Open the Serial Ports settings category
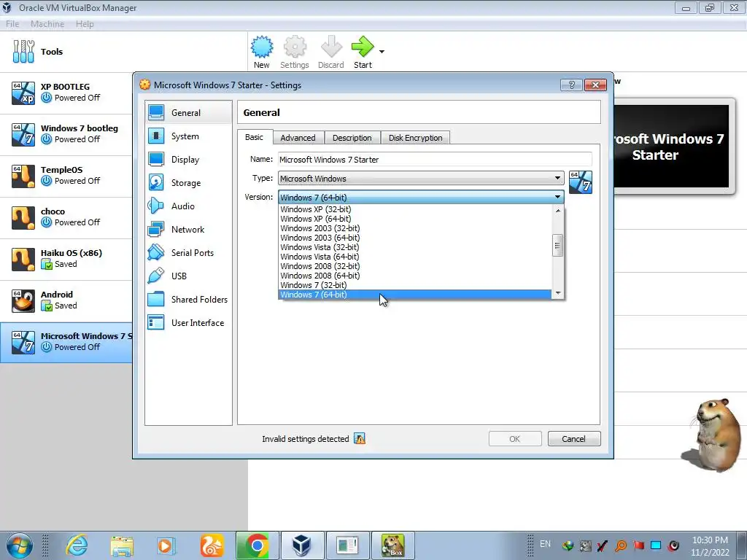This screenshot has width=747, height=560. pyautogui.click(x=189, y=253)
